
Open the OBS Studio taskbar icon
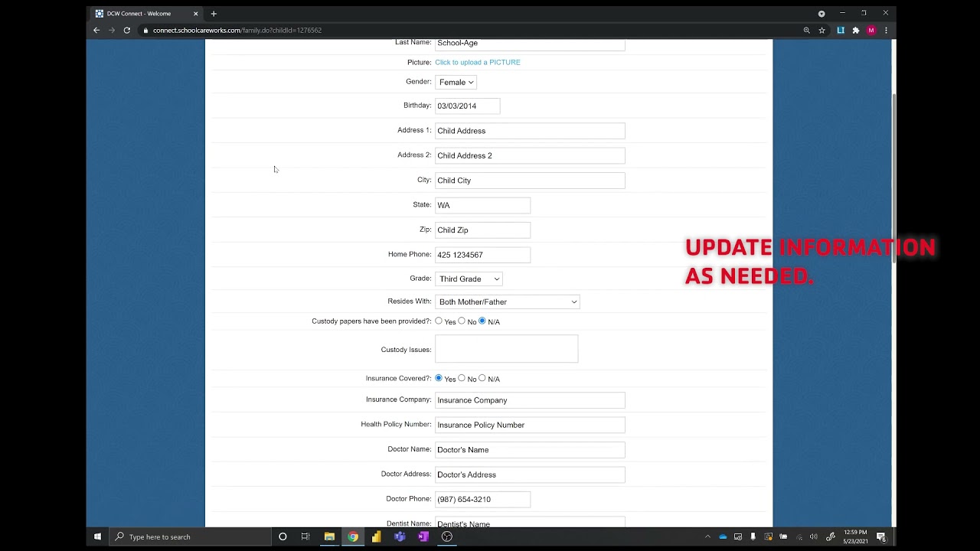pyautogui.click(x=447, y=537)
